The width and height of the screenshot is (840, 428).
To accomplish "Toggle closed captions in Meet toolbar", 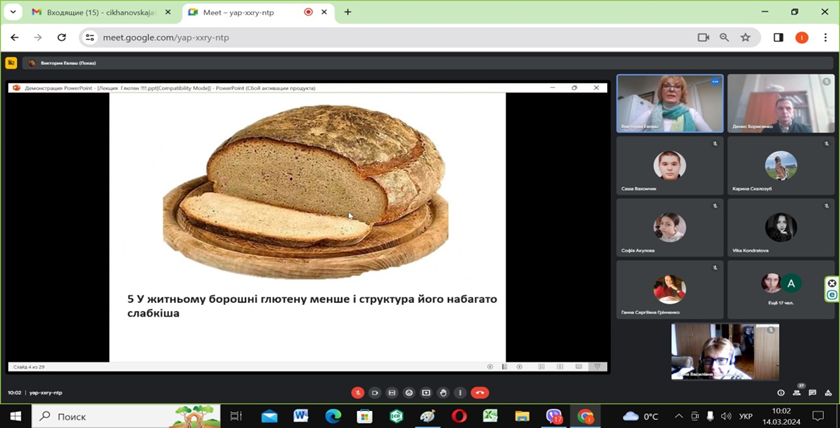I will (x=392, y=393).
